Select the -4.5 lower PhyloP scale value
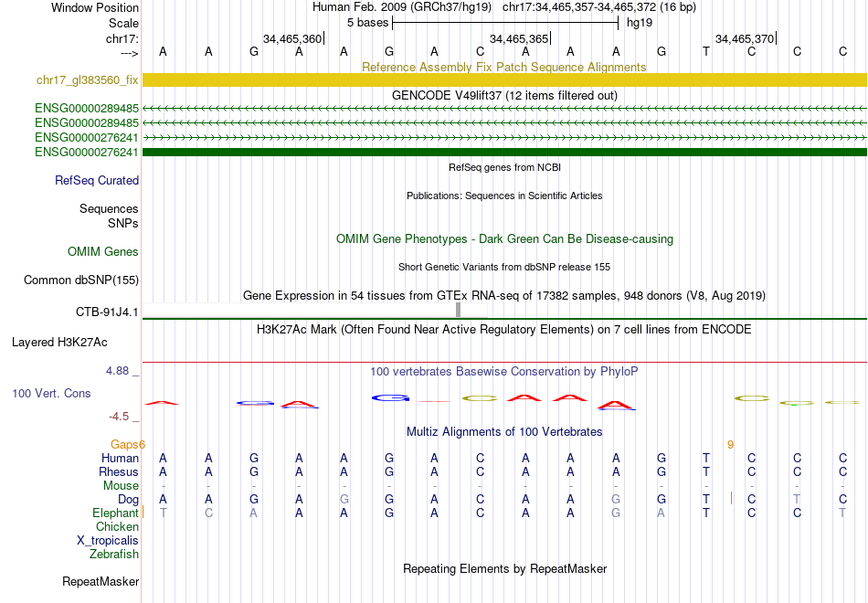 (x=119, y=417)
